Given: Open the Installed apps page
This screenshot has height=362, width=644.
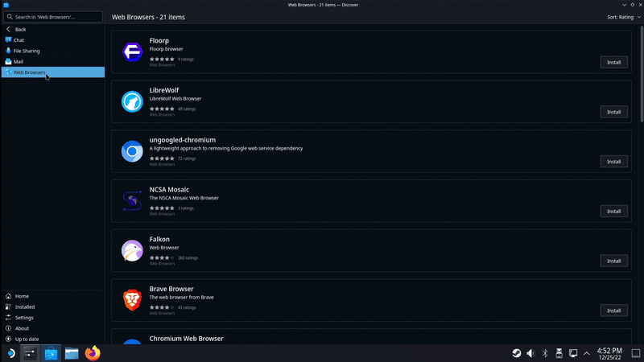Looking at the screenshot, I should [53, 306].
